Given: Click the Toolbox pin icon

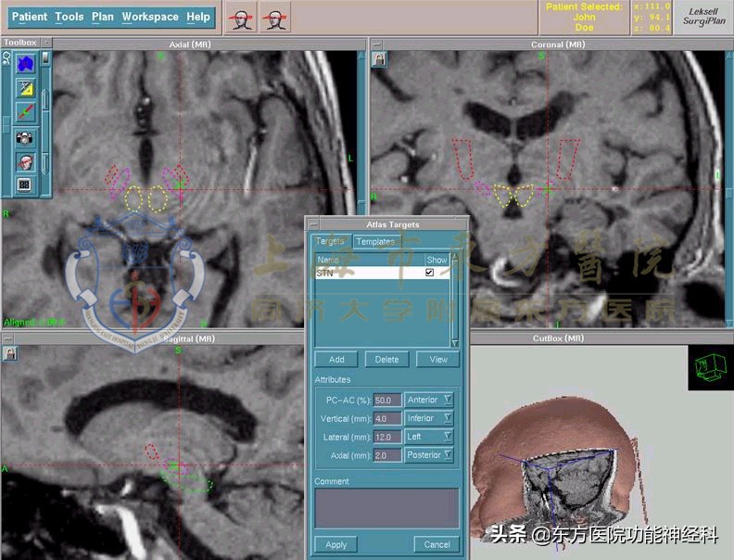Looking at the screenshot, I should (6, 58).
